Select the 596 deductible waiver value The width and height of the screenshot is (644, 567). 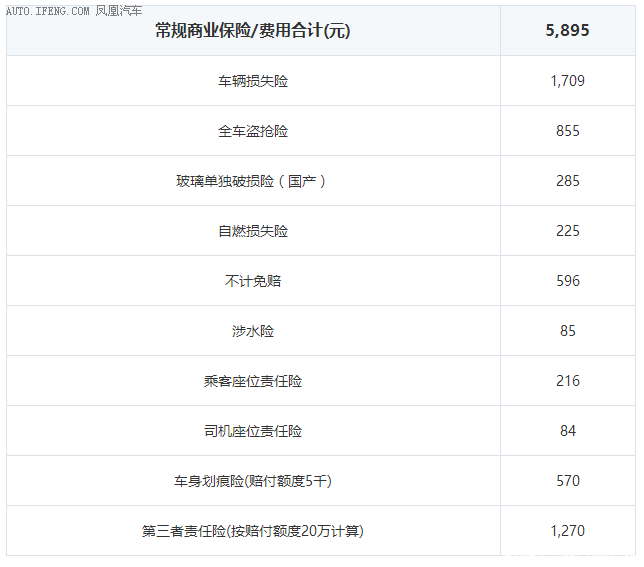pos(567,281)
